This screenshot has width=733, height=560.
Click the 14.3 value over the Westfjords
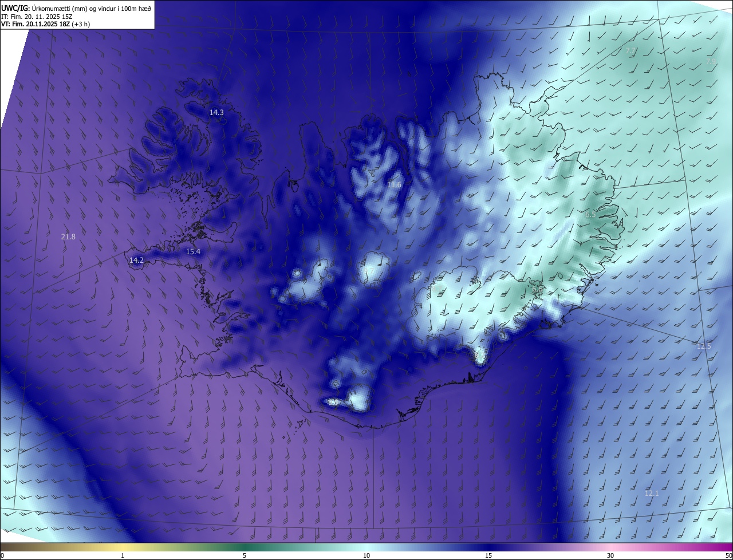tap(216, 113)
